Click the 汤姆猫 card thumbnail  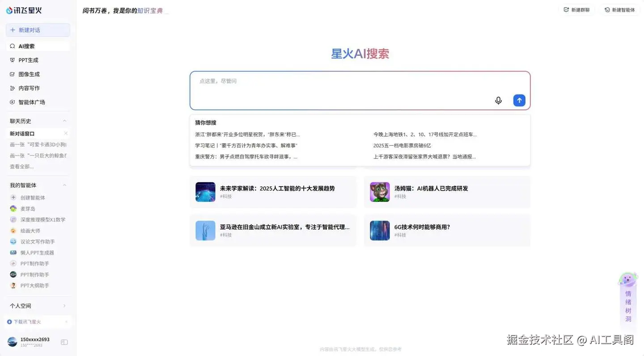[380, 192]
